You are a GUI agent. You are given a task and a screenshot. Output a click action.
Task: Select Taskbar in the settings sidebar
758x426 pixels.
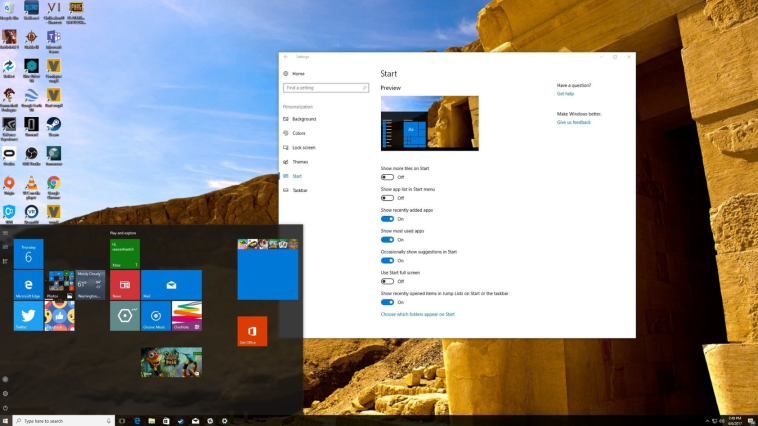pos(300,190)
